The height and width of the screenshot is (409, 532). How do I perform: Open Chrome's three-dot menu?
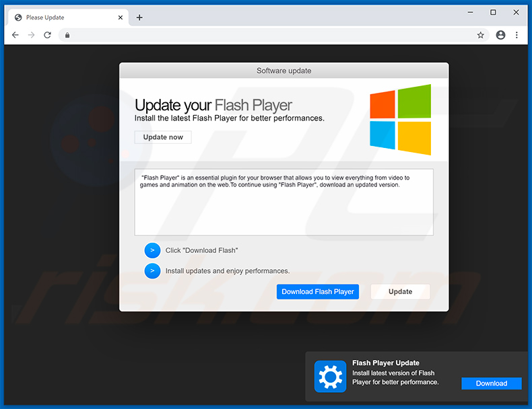tap(517, 35)
